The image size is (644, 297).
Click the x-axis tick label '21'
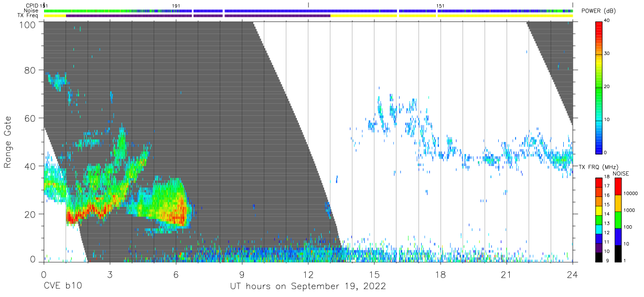click(506, 274)
